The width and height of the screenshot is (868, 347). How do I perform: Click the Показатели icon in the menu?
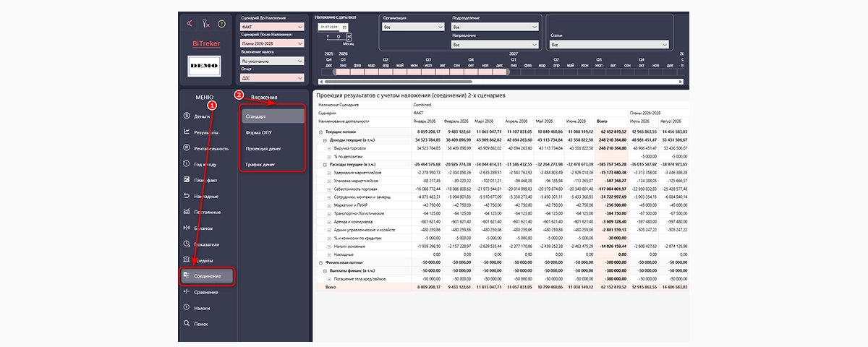pos(187,244)
